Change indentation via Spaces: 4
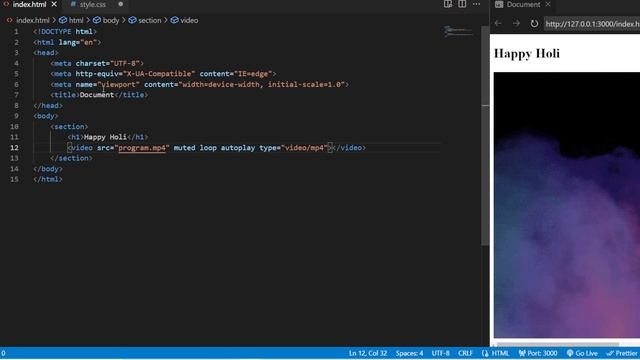Viewport: 640px width, 360px height. tap(409, 353)
